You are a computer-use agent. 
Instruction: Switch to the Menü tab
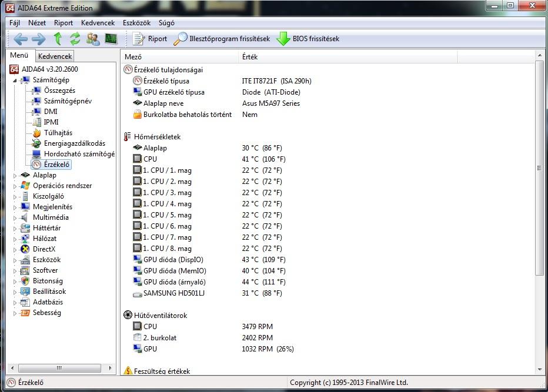19,55
